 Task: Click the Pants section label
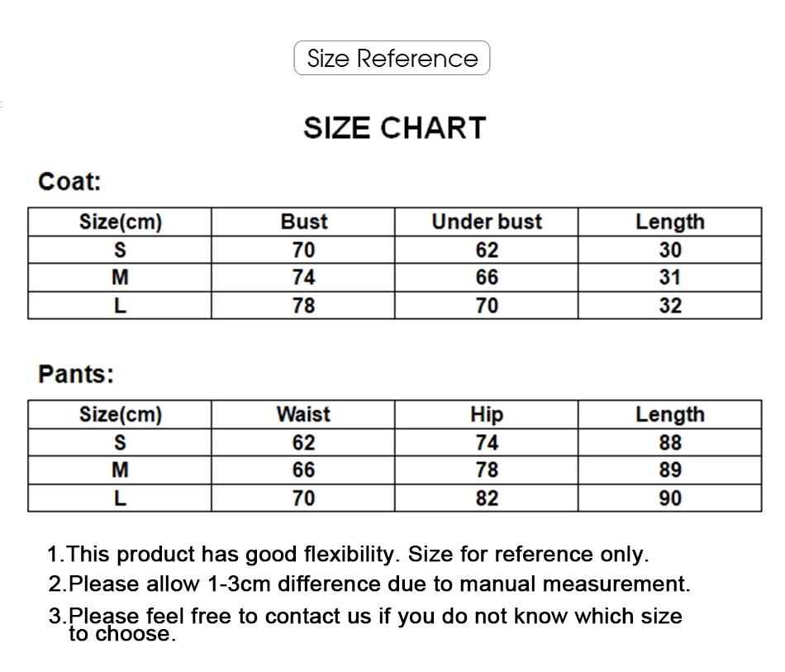(76, 374)
